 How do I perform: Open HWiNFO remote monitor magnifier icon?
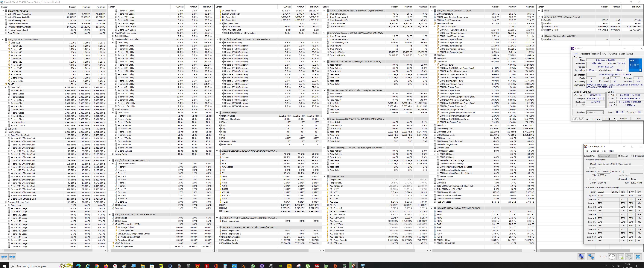click(581, 257)
